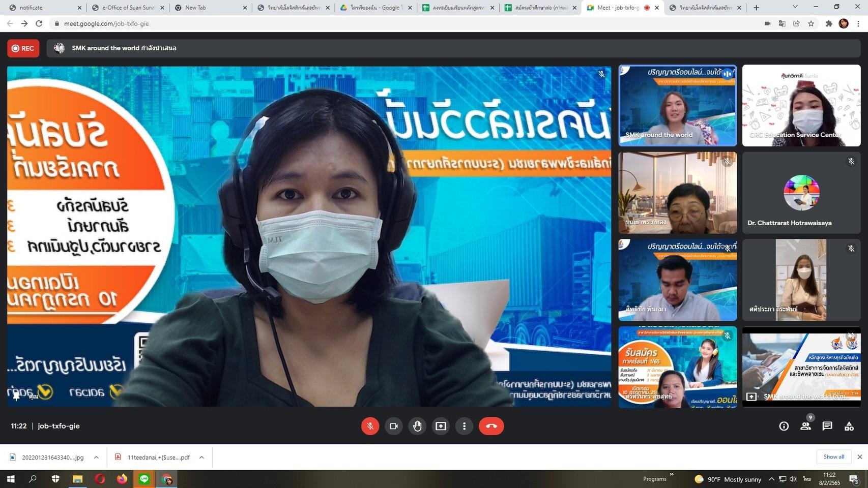Click the Present now screen share icon
Viewport: 868px width, 488px height.
click(441, 426)
